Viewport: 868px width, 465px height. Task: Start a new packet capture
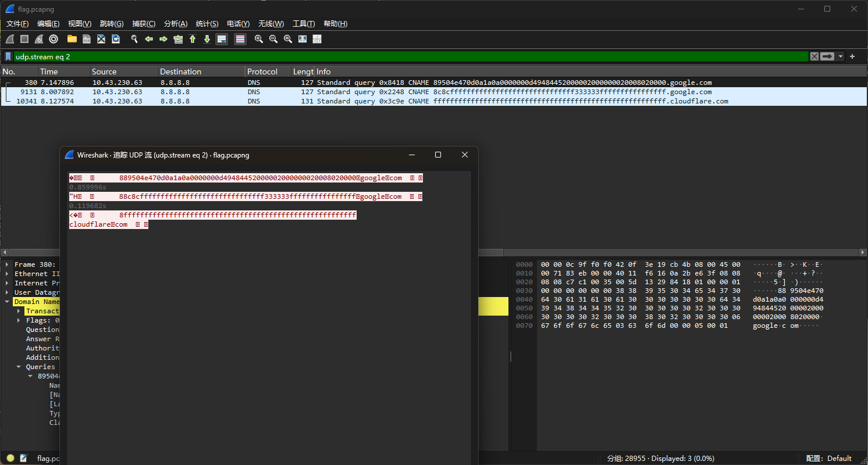[10, 39]
